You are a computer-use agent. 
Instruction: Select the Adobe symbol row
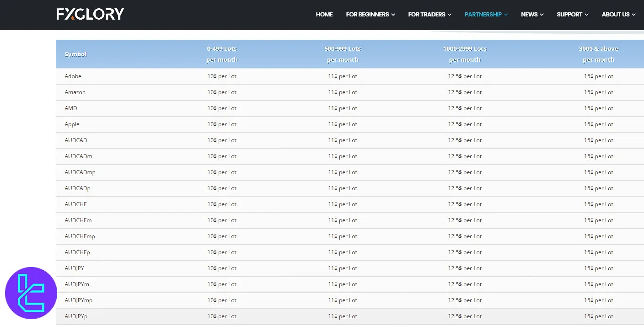pyautogui.click(x=73, y=76)
